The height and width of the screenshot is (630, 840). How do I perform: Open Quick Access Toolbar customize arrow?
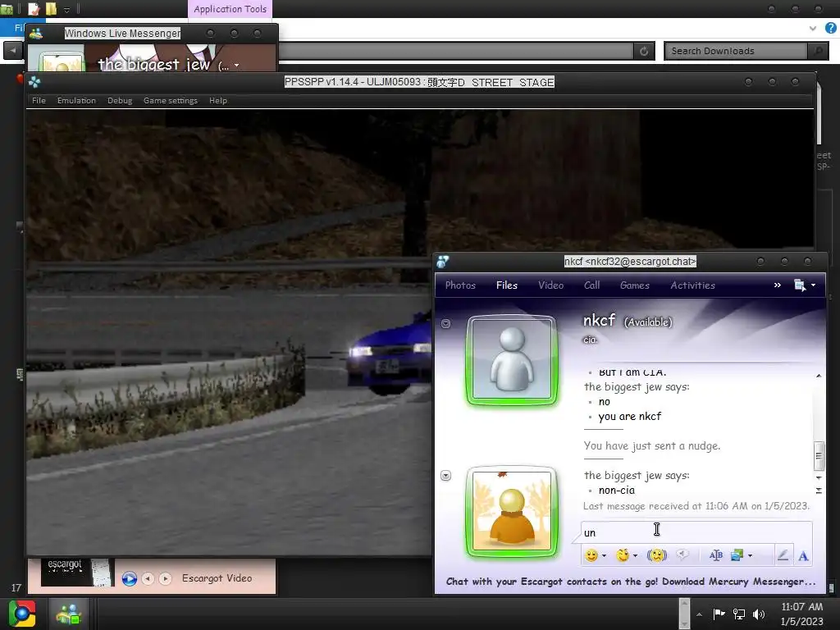tap(66, 9)
